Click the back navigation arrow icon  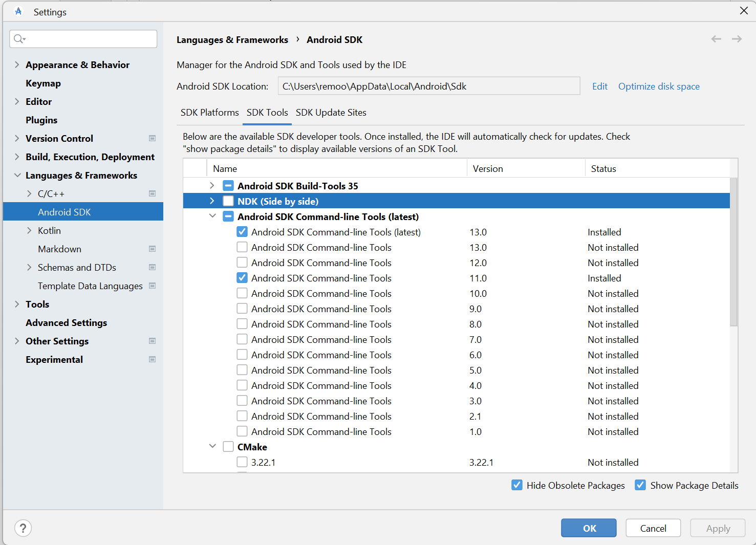[716, 39]
